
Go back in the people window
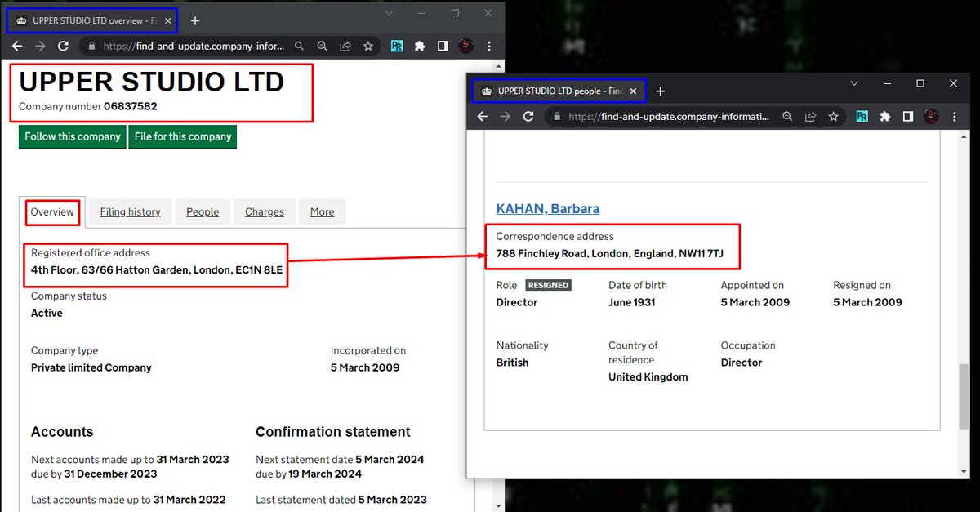(x=483, y=117)
